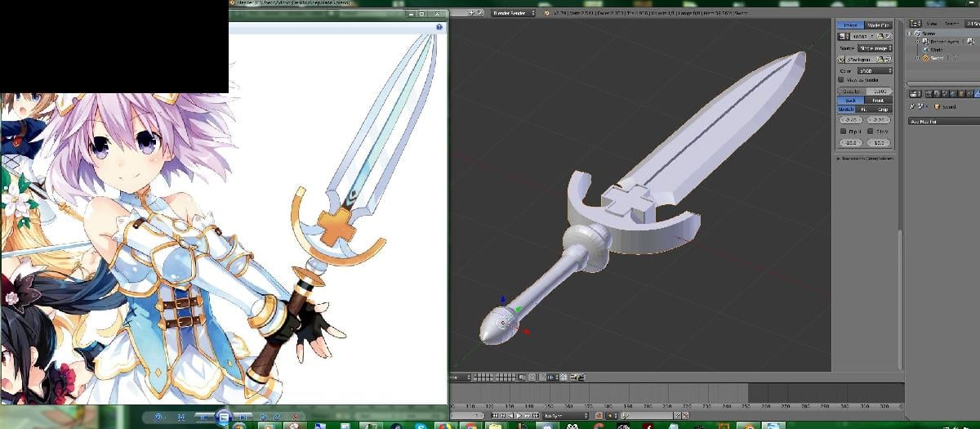Expand the sword object row in outliner
This screenshot has width=980, height=429.
coord(918,58)
